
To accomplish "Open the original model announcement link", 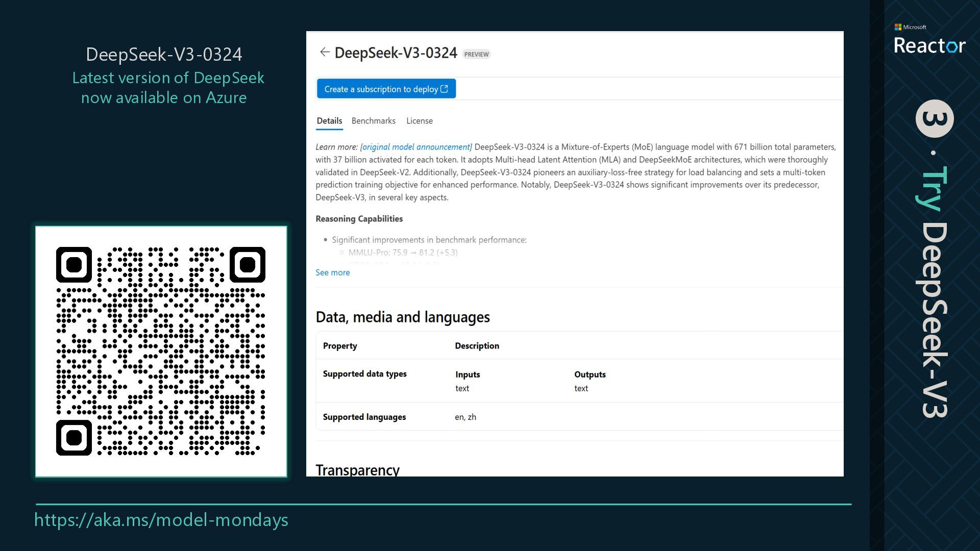I will [416, 147].
